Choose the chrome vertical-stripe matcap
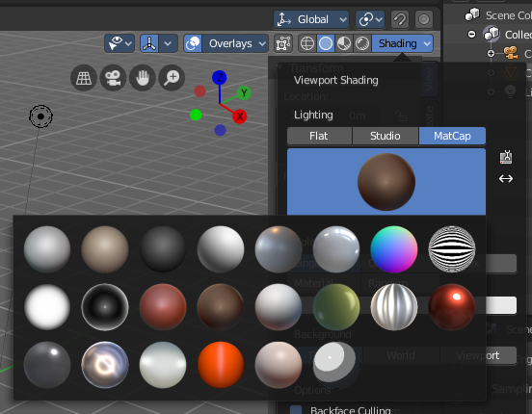532x414 pixels. [394, 307]
